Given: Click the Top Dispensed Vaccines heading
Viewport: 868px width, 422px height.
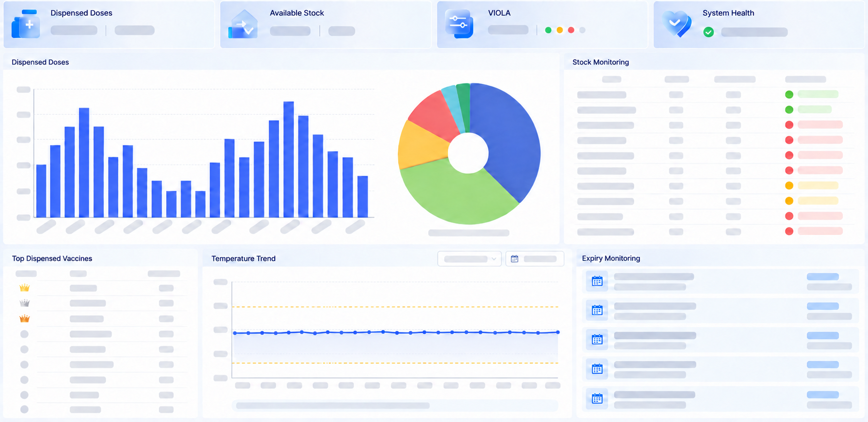Looking at the screenshot, I should [52, 259].
